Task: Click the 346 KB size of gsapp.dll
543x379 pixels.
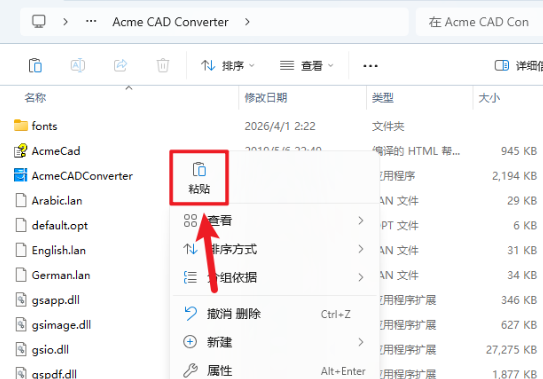Action: point(519,300)
